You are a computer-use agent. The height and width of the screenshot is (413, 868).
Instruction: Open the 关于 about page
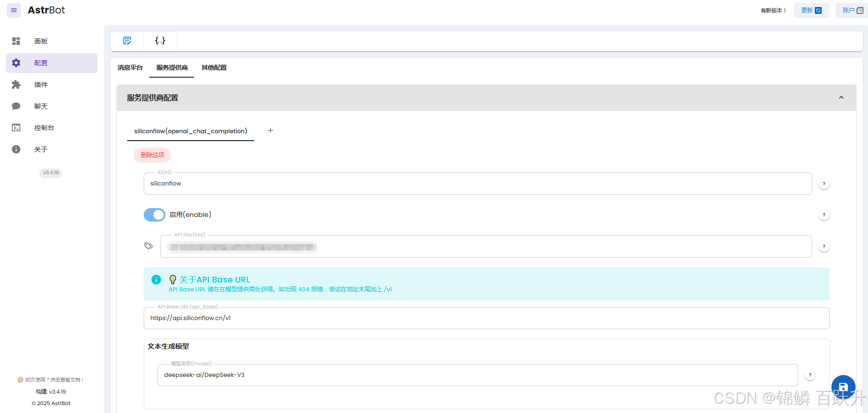52,149
